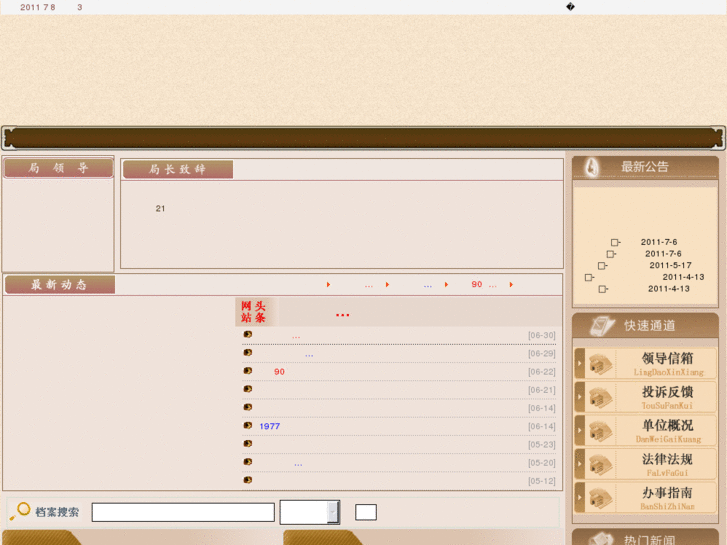Click the icon beside 单位概况
The height and width of the screenshot is (545, 727).
click(x=599, y=431)
